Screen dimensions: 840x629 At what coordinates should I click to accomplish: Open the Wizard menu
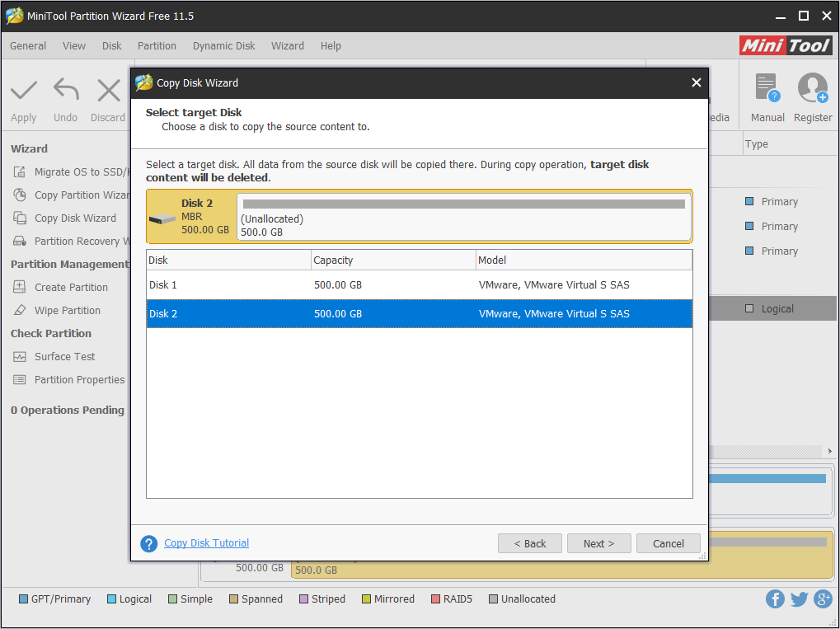[288, 46]
